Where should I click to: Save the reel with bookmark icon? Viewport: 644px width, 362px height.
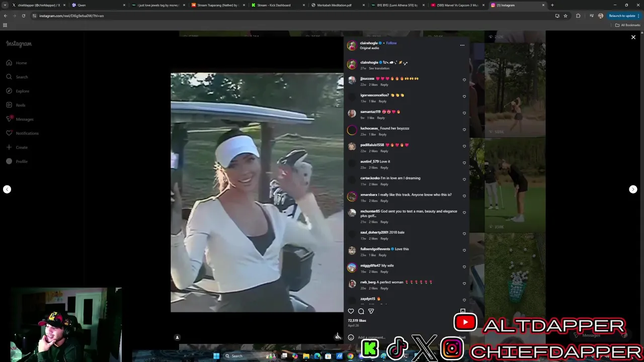coord(463,311)
